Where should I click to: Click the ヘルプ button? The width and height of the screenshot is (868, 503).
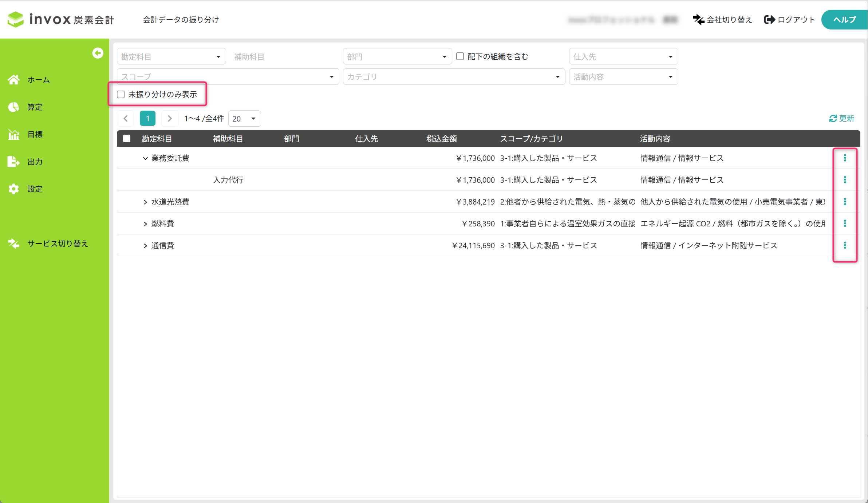(844, 20)
